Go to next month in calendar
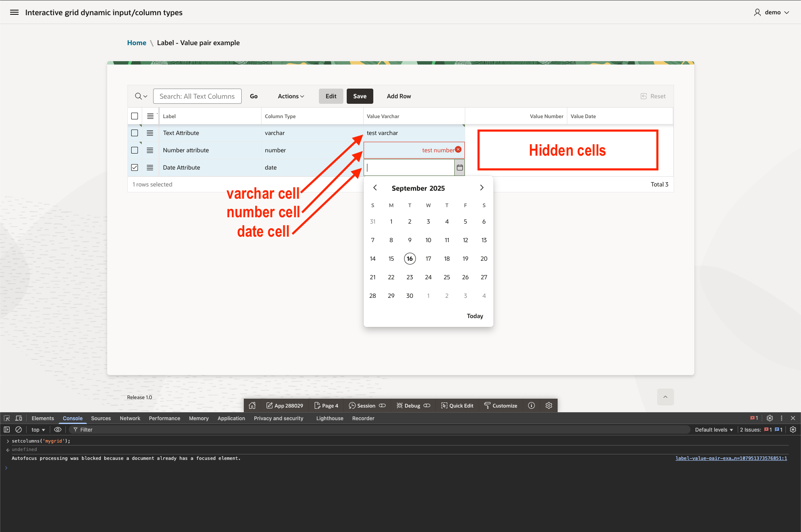The width and height of the screenshot is (801, 532). [x=482, y=188]
